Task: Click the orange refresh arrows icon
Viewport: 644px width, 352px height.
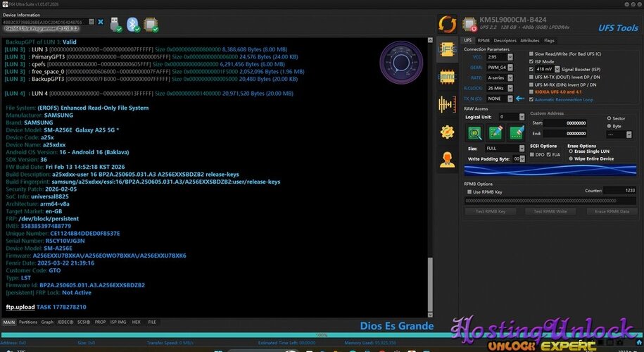Action: (447, 24)
